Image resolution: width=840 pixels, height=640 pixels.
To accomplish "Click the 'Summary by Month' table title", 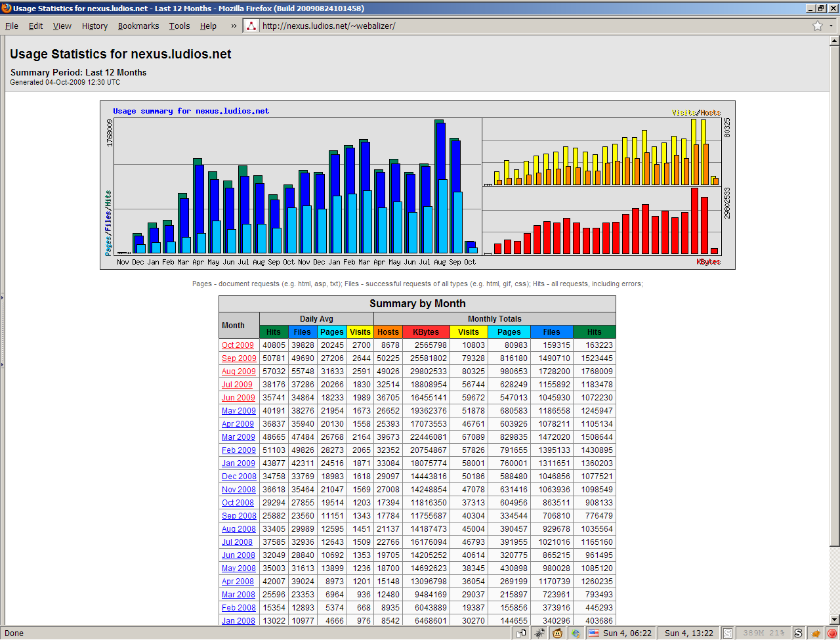I will [417, 304].
